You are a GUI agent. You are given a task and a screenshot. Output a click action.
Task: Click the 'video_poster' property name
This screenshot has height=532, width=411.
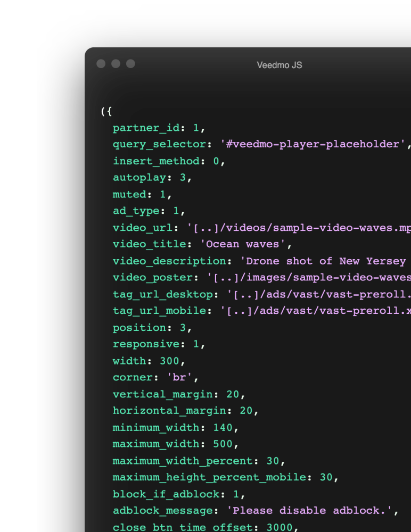tap(152, 278)
